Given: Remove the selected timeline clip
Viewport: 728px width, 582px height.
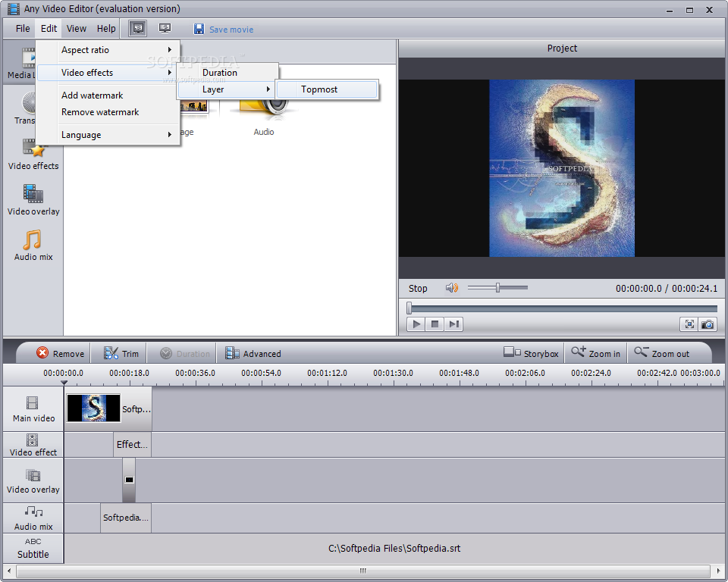Looking at the screenshot, I should coord(61,353).
